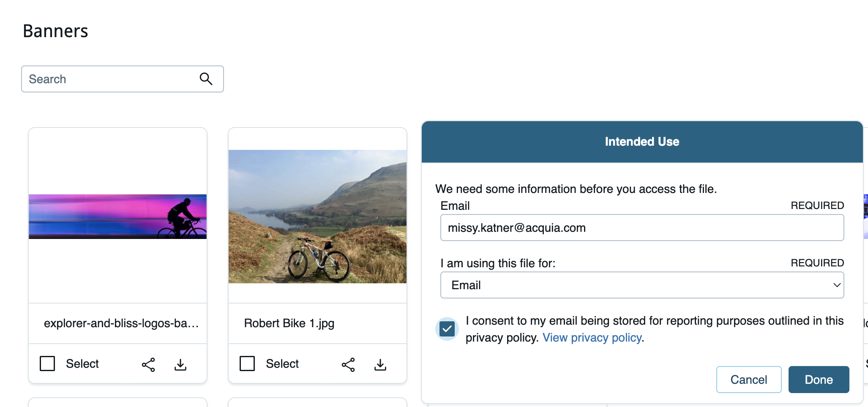Tick Select checkbox for Robert Bike 1.jpg
Screen dimensions: 868x407
click(x=247, y=364)
